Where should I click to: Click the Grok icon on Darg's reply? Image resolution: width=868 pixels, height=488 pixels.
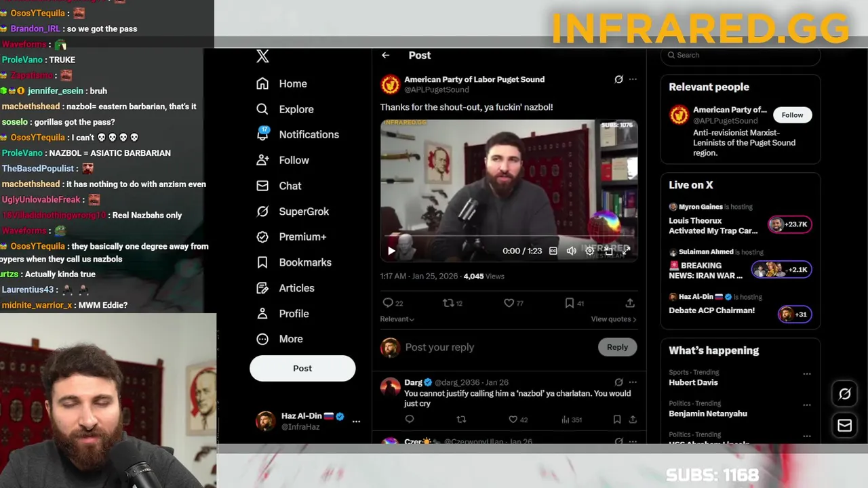618,382
